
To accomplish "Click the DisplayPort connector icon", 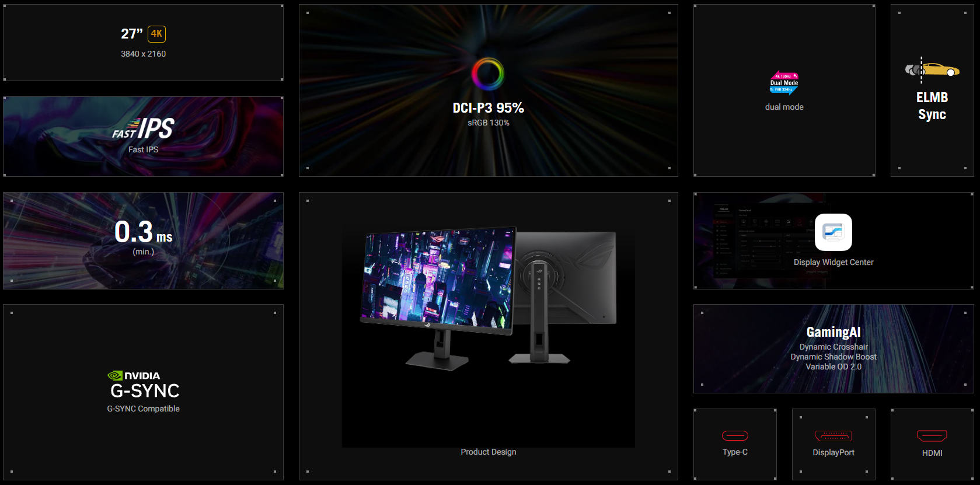I will click(833, 435).
